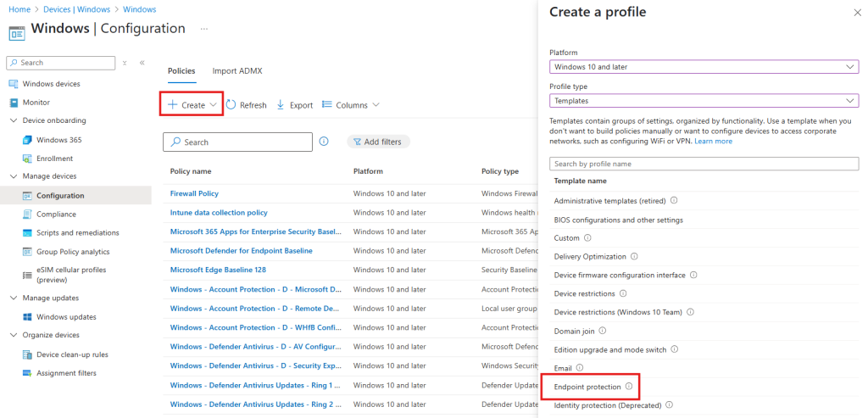The width and height of the screenshot is (868, 418).
Task: Select the Endpoint protection template
Action: pyautogui.click(x=587, y=387)
